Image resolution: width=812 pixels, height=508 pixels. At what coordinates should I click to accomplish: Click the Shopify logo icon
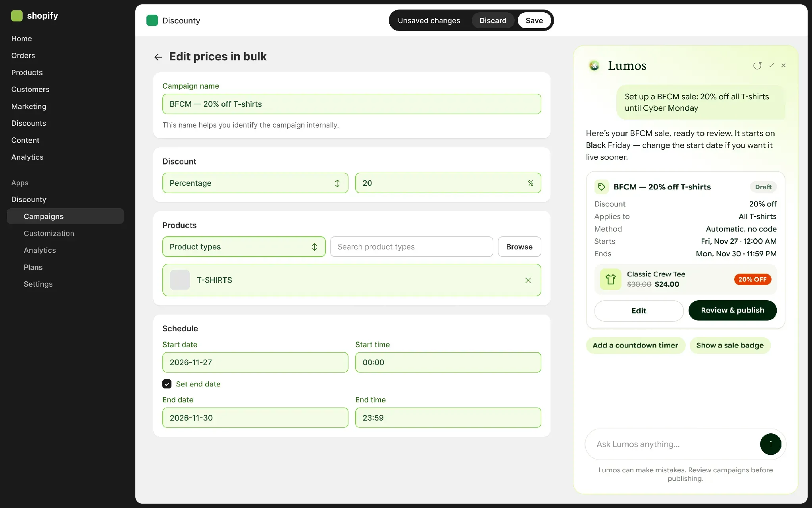point(17,16)
